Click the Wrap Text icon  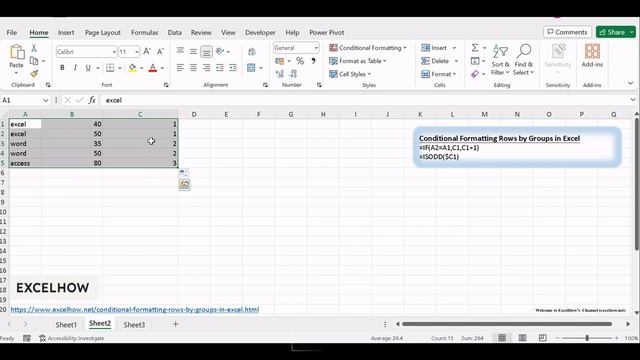point(252,52)
